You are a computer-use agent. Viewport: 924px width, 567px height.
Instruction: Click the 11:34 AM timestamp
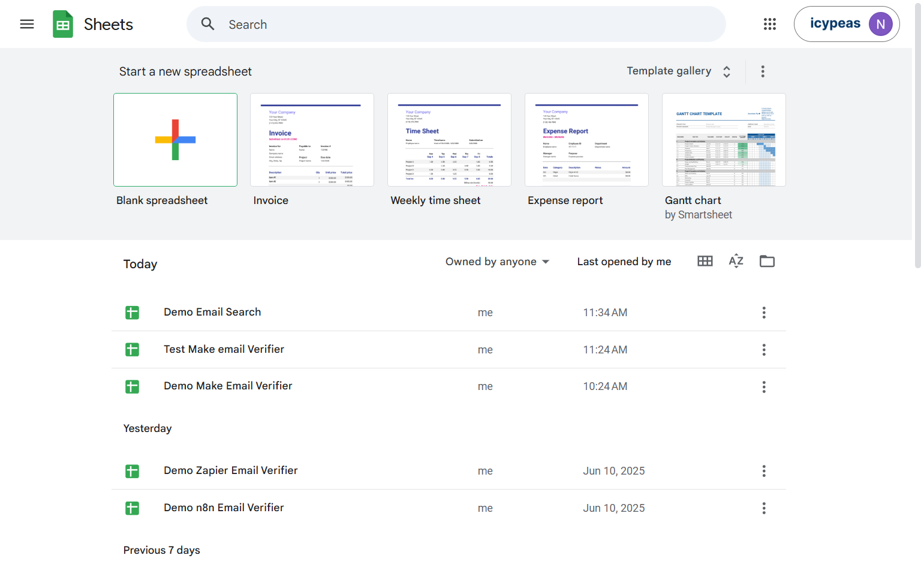click(x=605, y=313)
